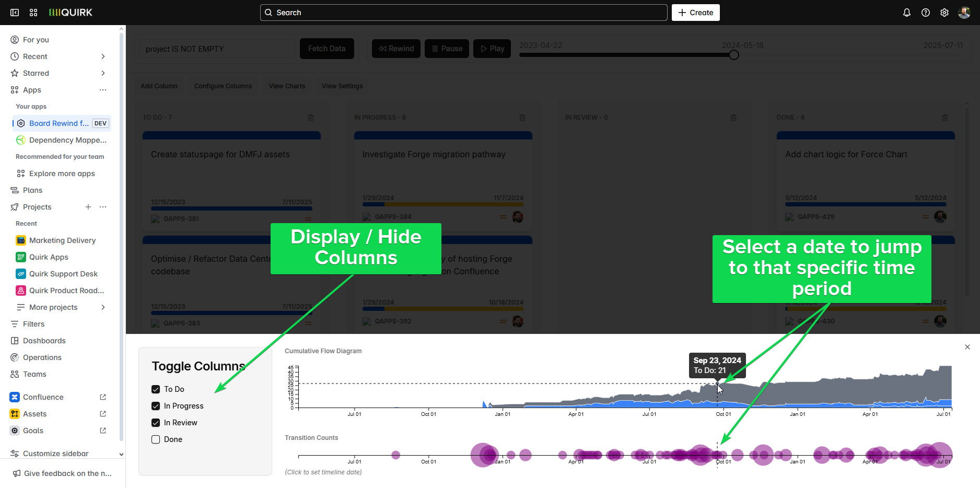Open View Charts tab
The height and width of the screenshot is (488, 980).
(x=287, y=86)
